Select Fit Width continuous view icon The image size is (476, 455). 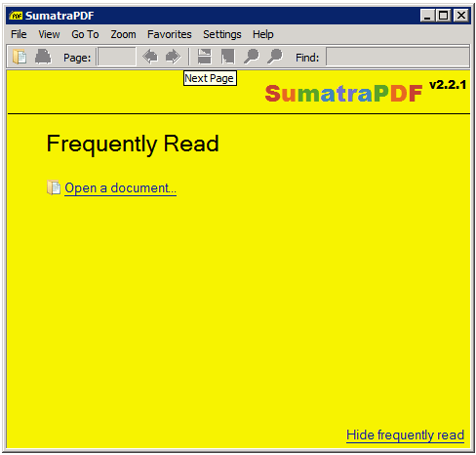[x=205, y=57]
